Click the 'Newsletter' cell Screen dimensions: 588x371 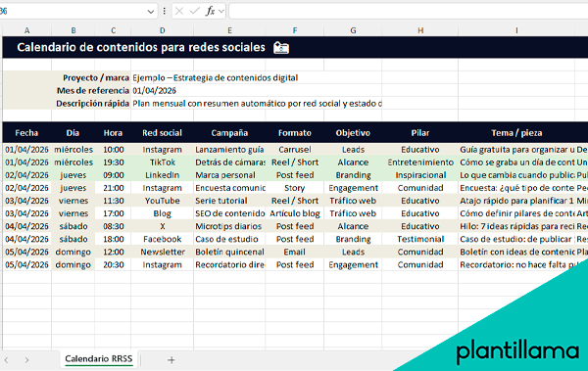tap(162, 252)
